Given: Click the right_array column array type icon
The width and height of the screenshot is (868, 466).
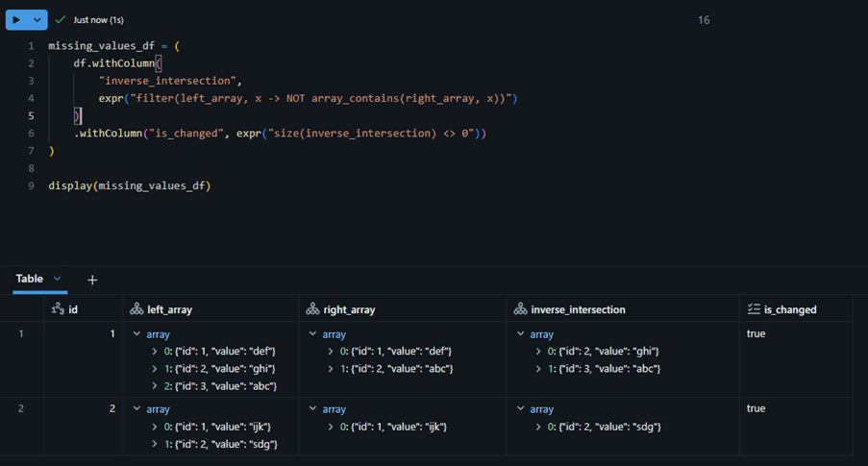Looking at the screenshot, I should coord(312,309).
